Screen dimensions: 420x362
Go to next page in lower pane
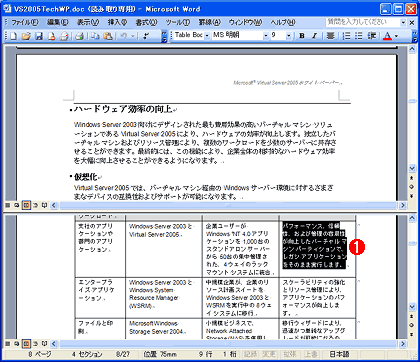tap(412, 333)
